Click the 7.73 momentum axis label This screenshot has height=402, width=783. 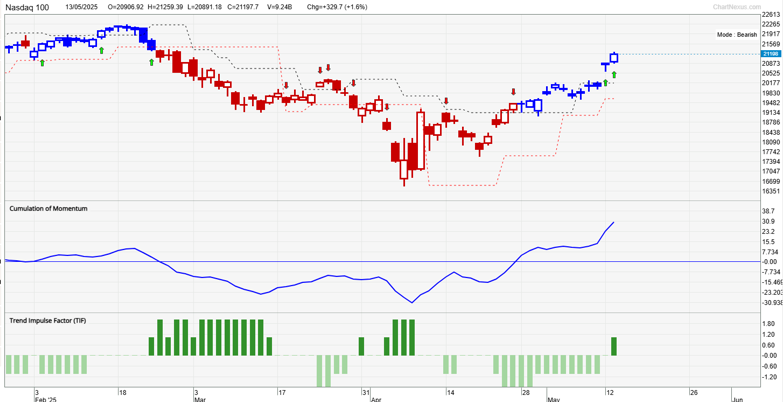click(x=769, y=252)
